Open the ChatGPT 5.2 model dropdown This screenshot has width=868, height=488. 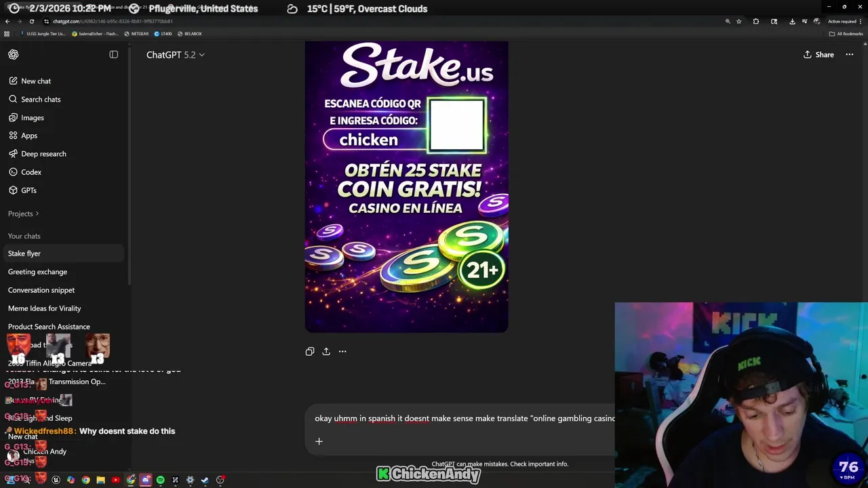point(176,55)
